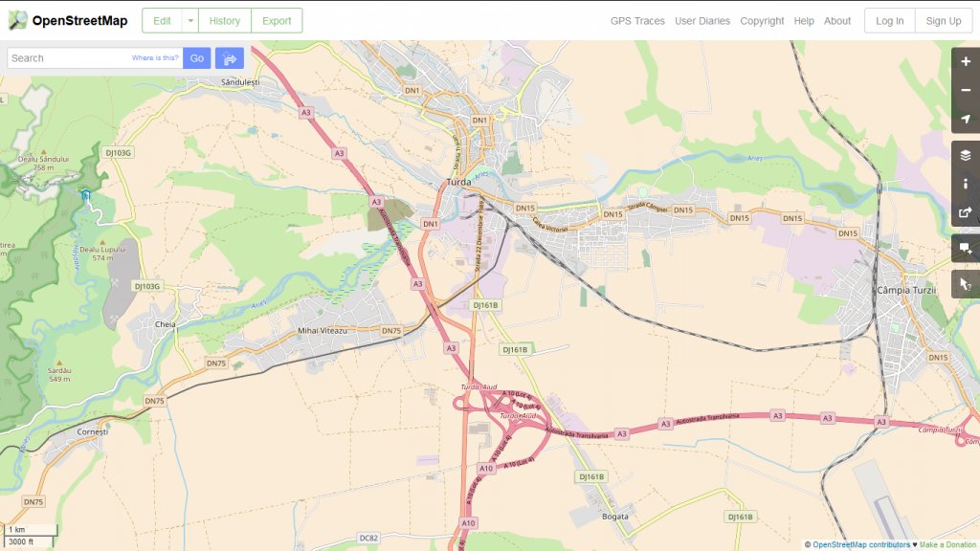Add a note to the map

[965, 249]
